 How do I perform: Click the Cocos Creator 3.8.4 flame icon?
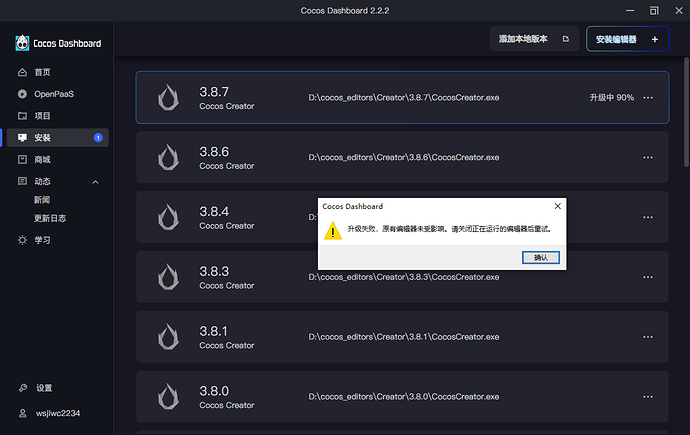pos(169,217)
